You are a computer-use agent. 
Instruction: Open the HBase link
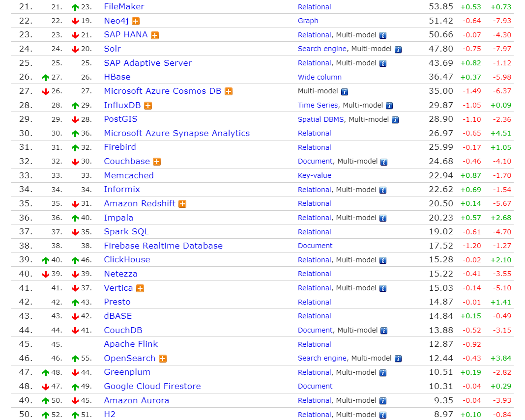[x=117, y=77]
